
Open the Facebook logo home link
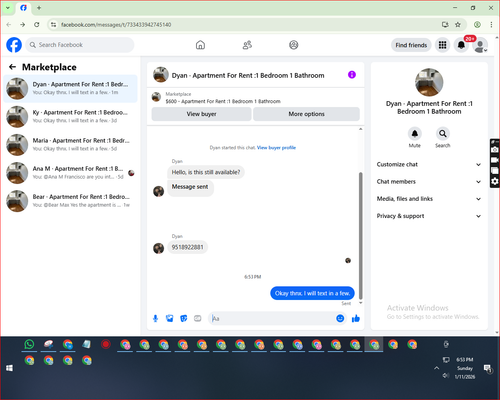[x=14, y=45]
